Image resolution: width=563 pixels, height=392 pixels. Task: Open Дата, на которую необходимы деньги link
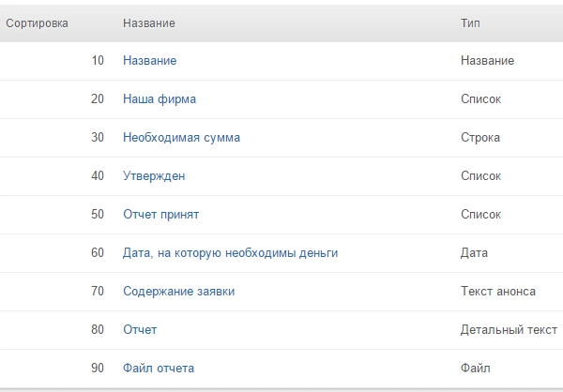point(230,253)
